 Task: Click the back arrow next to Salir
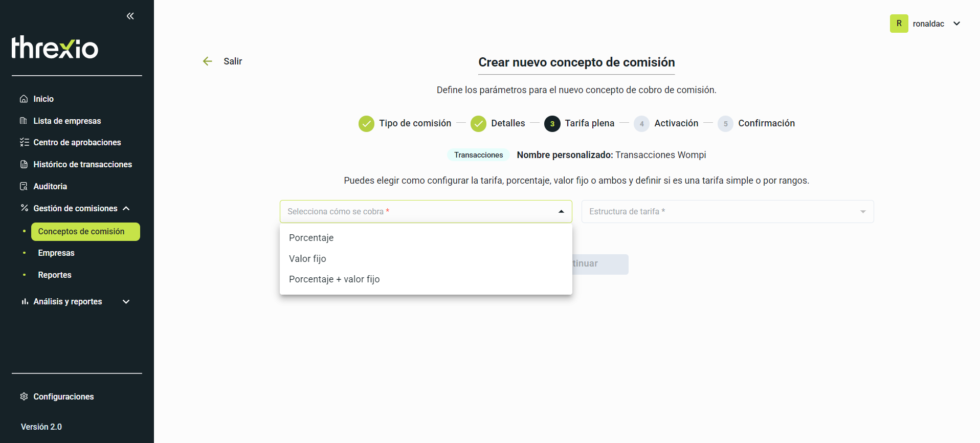pos(207,61)
